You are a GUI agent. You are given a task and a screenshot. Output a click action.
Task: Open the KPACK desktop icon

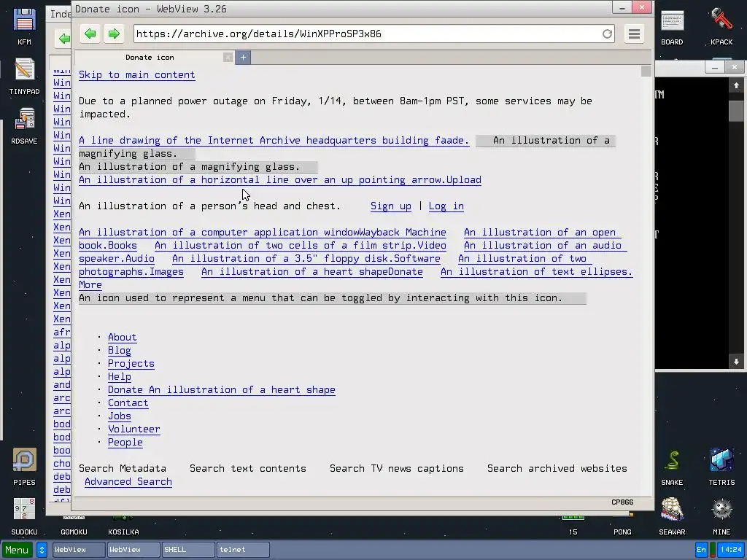(721, 27)
